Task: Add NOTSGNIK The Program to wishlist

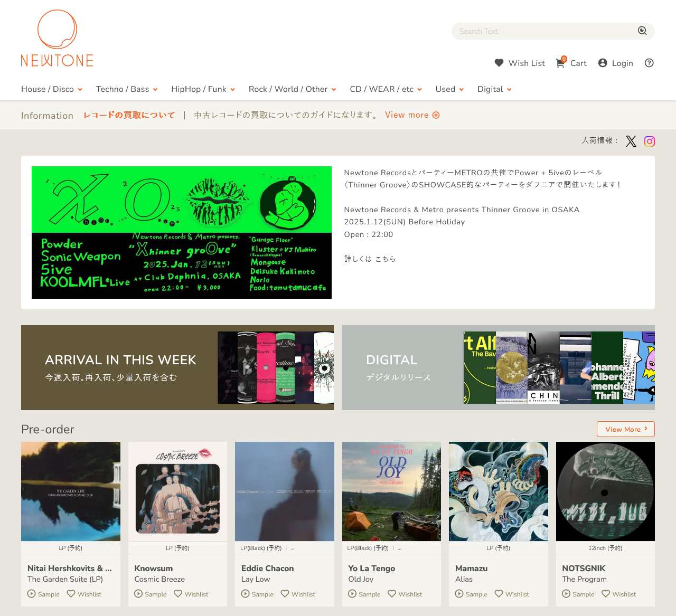Action: click(619, 594)
